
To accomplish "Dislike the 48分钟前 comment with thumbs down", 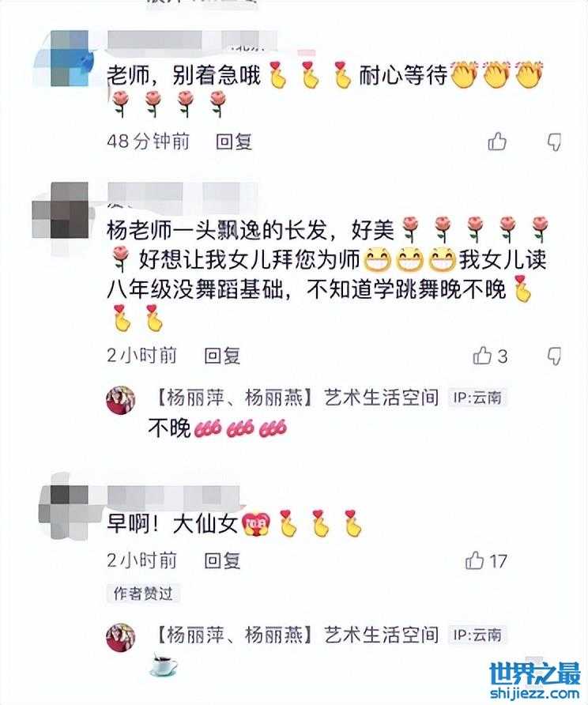I will coord(554,142).
